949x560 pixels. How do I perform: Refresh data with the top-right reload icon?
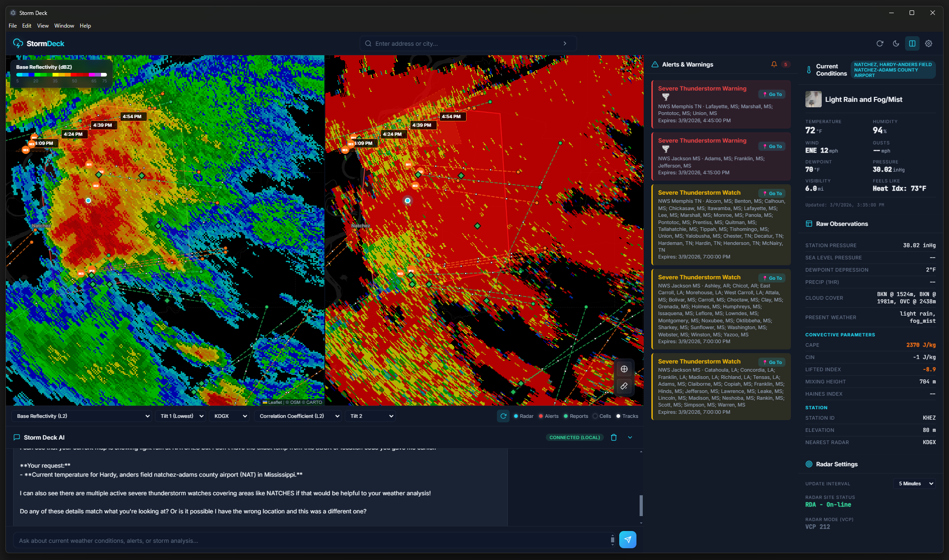pyautogui.click(x=880, y=43)
